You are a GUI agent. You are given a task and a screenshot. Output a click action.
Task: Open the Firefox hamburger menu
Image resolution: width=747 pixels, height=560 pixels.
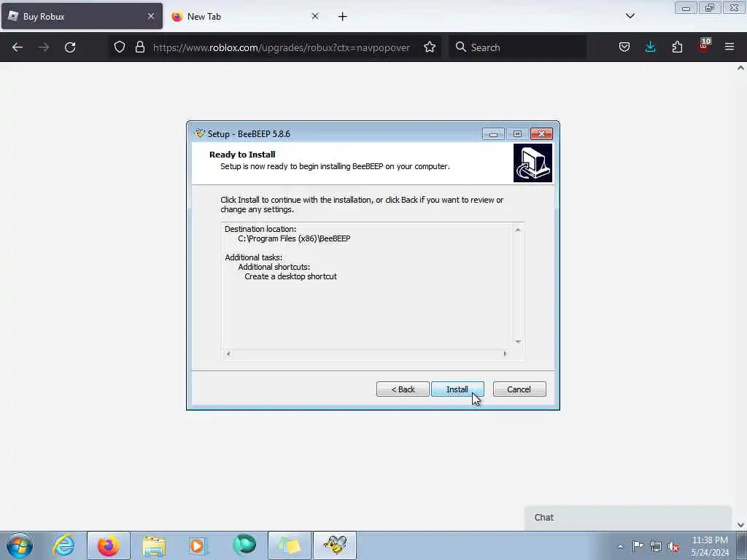pos(729,47)
